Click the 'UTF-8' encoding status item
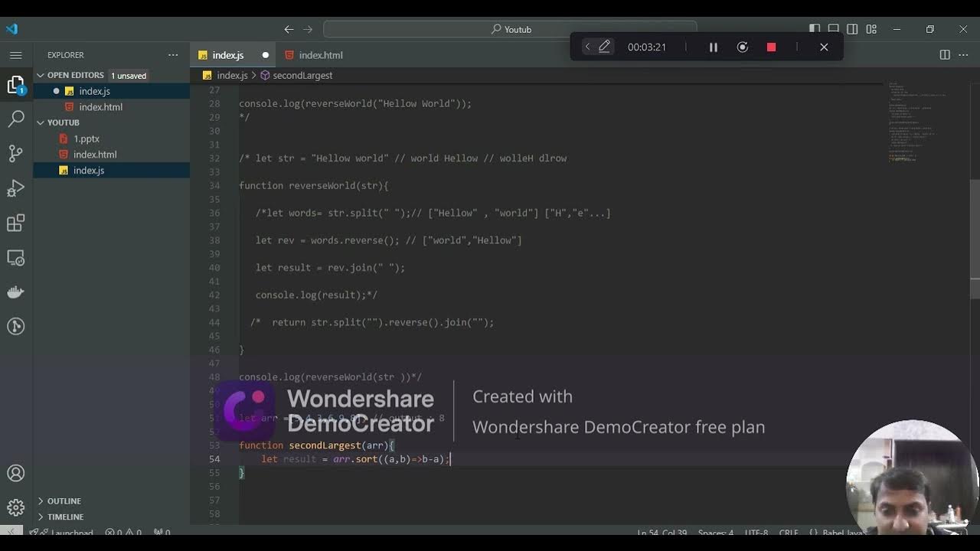 point(756,532)
